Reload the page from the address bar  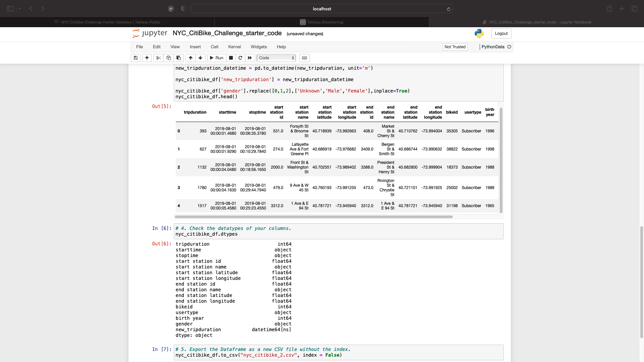pos(449,9)
